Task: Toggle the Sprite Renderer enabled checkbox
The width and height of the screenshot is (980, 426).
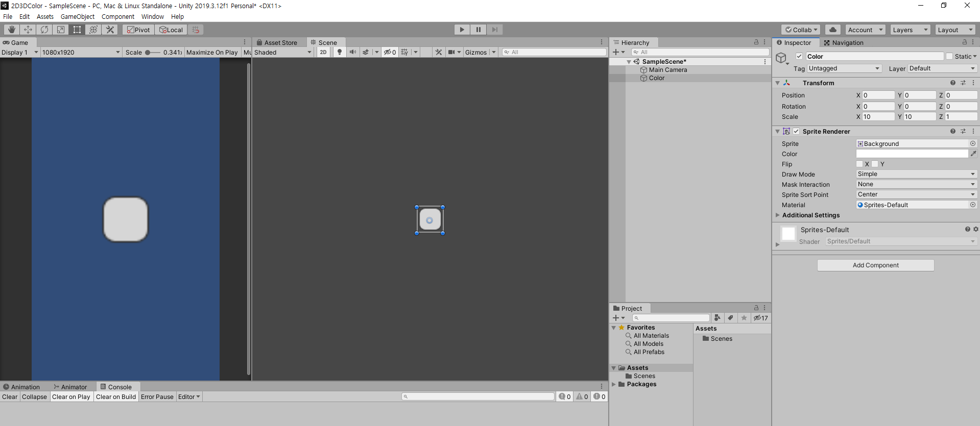Action: [x=796, y=131]
